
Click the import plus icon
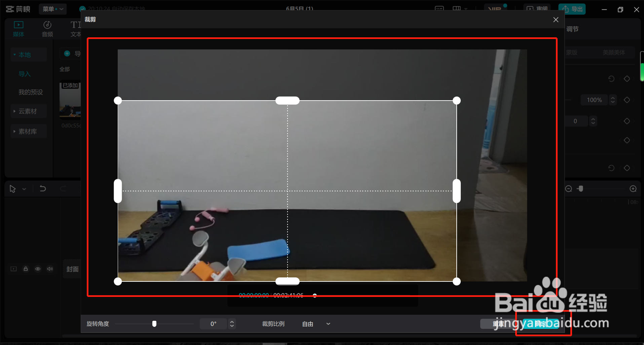click(x=67, y=53)
